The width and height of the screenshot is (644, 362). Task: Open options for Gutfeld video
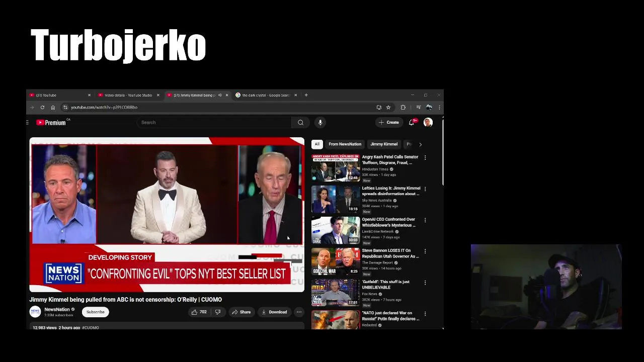pyautogui.click(x=425, y=282)
